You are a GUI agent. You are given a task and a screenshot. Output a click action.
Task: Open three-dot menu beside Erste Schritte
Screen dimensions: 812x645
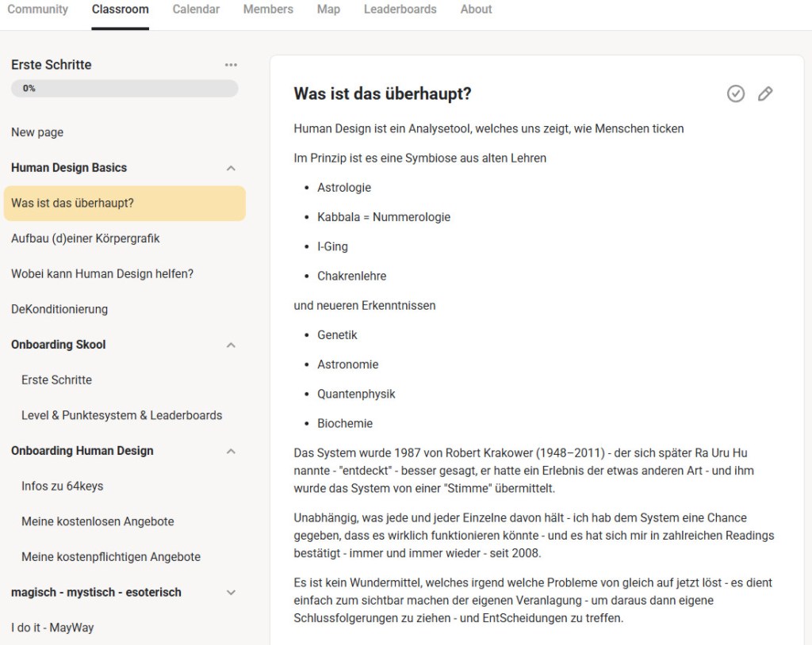point(231,65)
